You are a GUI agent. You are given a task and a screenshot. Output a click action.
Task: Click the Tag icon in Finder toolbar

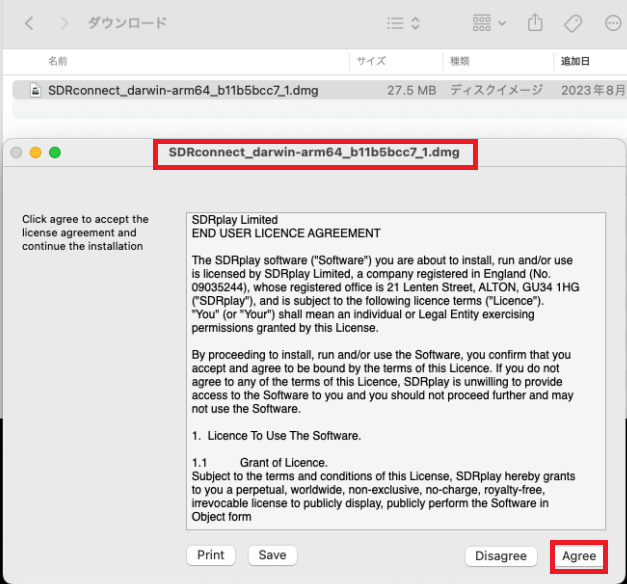pyautogui.click(x=573, y=23)
